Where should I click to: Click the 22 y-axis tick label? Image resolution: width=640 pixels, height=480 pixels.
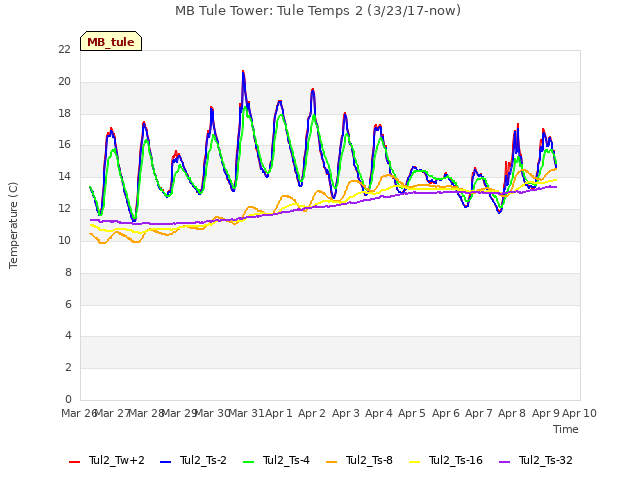coord(64,50)
